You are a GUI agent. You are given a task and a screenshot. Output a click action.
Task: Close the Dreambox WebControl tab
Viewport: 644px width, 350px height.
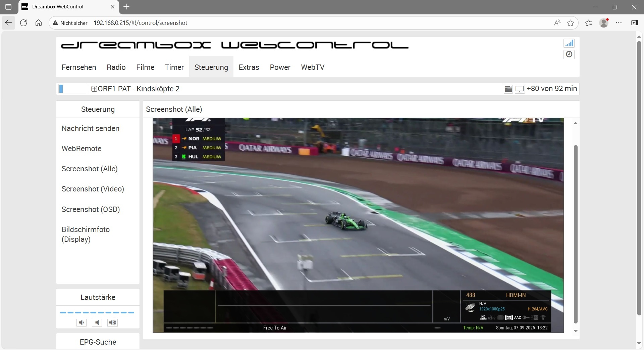point(113,7)
